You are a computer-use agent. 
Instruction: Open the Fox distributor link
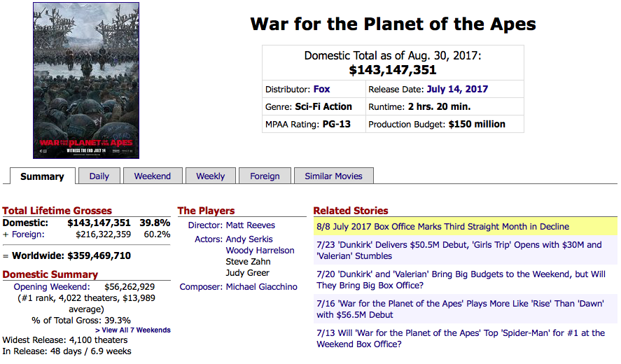click(322, 90)
